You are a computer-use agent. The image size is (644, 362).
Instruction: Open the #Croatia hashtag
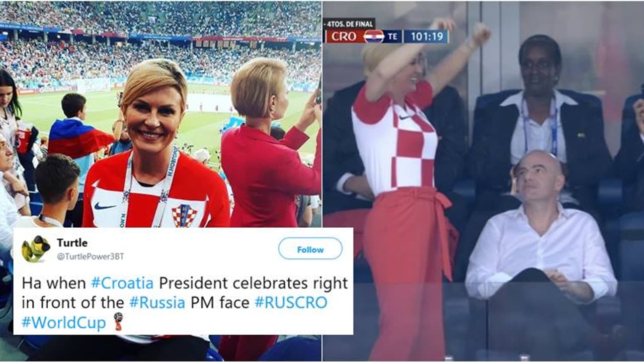click(122, 283)
